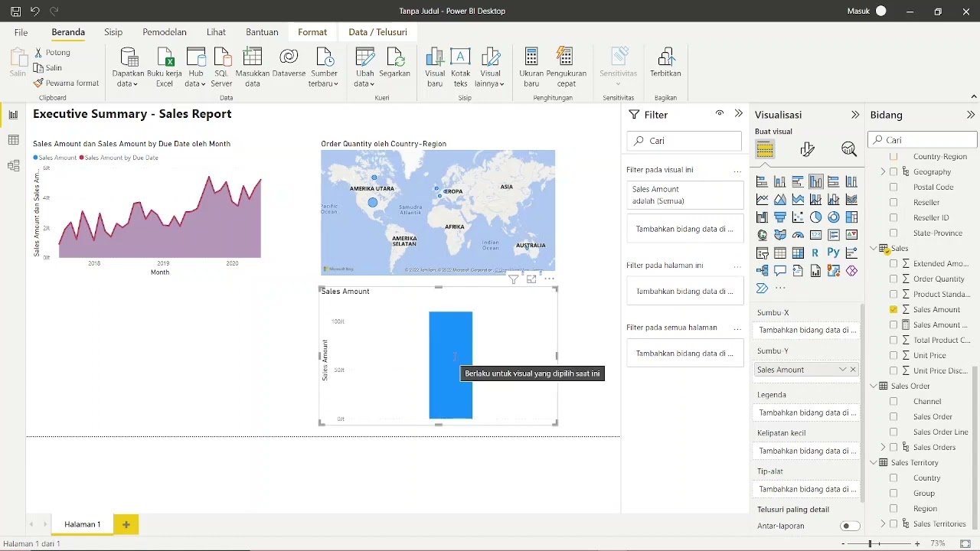Check the Extended Amount field
Viewport: 980px width, 551px height.
pyautogui.click(x=893, y=263)
